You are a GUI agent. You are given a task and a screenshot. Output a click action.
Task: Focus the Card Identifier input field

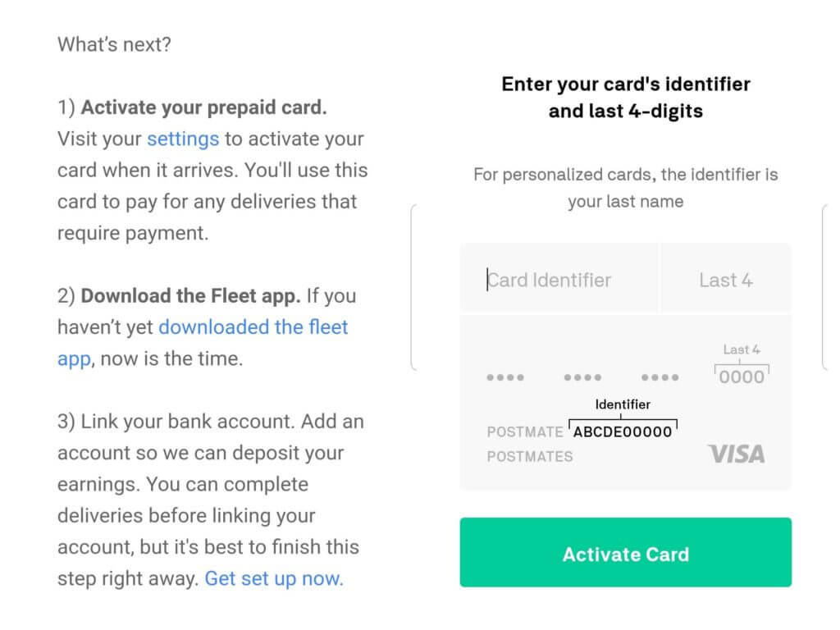point(559,278)
